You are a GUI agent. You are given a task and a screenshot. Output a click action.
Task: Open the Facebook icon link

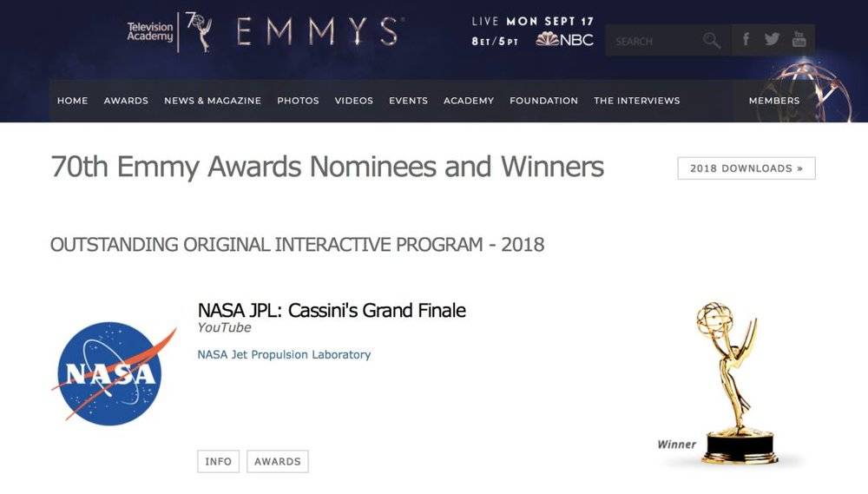746,39
